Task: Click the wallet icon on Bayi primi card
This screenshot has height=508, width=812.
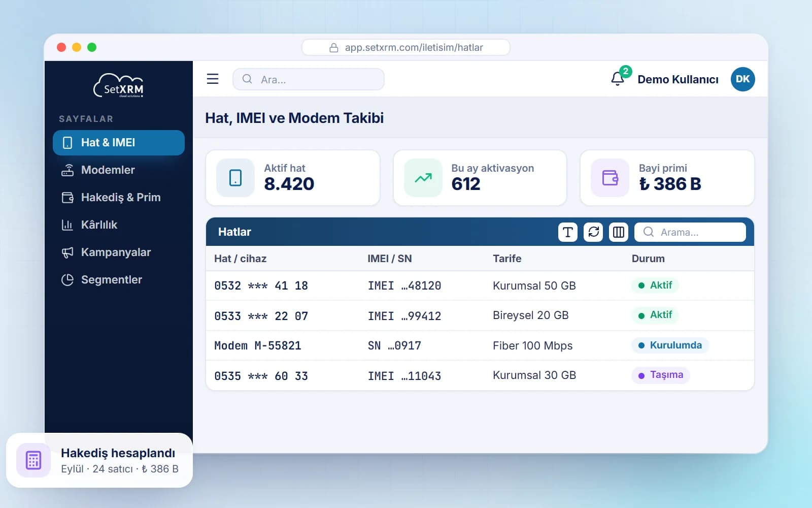Action: click(610, 178)
